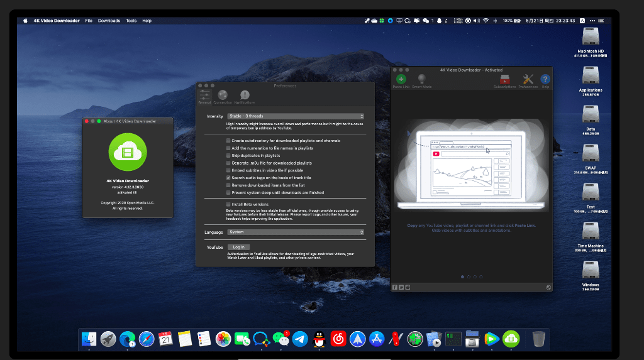Click the globe icon in the downloader's bottom corner

tap(548, 287)
